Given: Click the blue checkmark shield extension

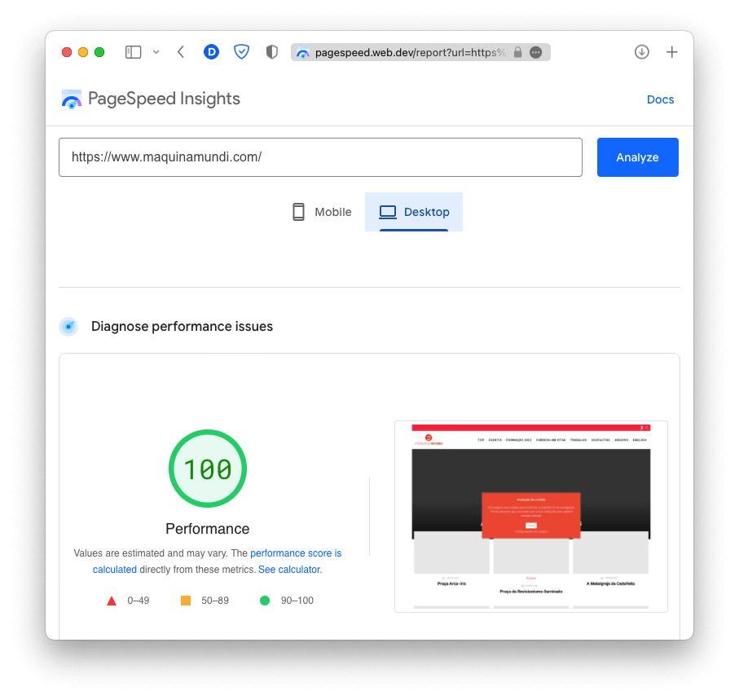Looking at the screenshot, I should 241,52.
